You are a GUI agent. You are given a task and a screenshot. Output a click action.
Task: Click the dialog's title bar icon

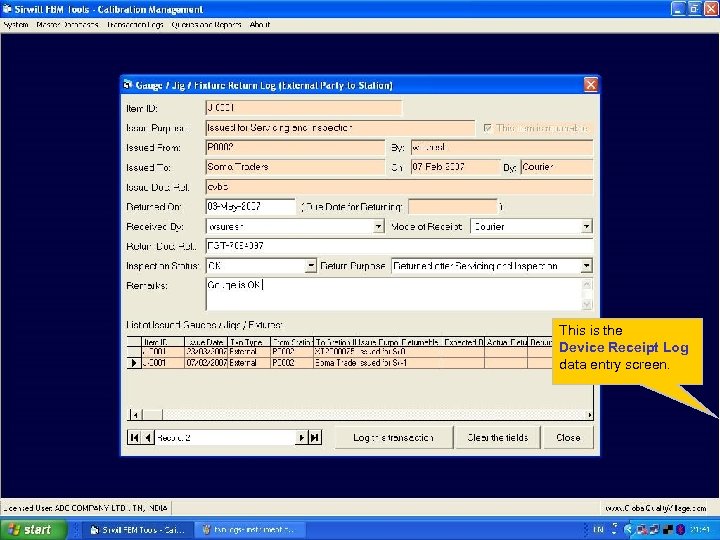(128, 84)
